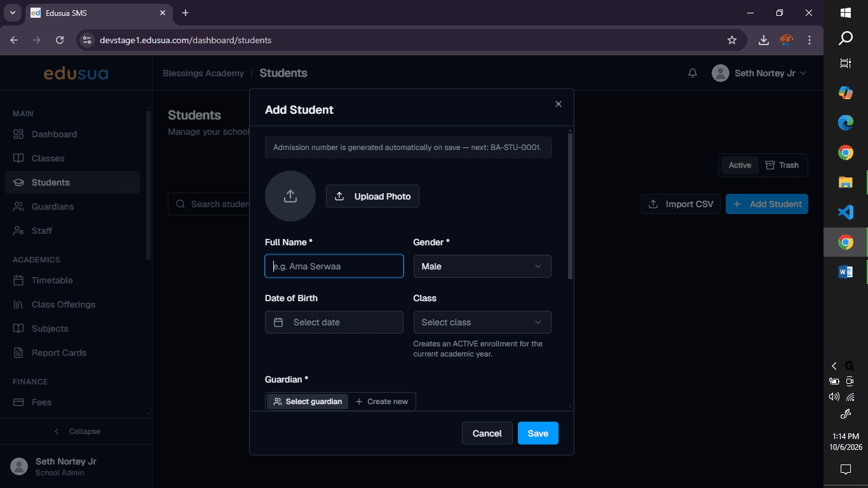Viewport: 868px width, 488px height.
Task: Go to Timetable page
Action: (72, 280)
